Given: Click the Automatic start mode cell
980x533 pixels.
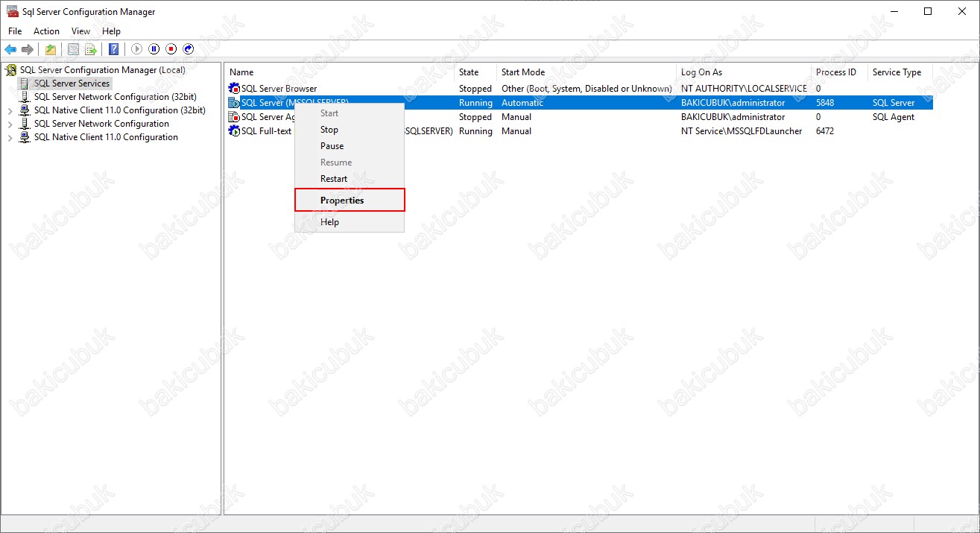Looking at the screenshot, I should tap(522, 103).
